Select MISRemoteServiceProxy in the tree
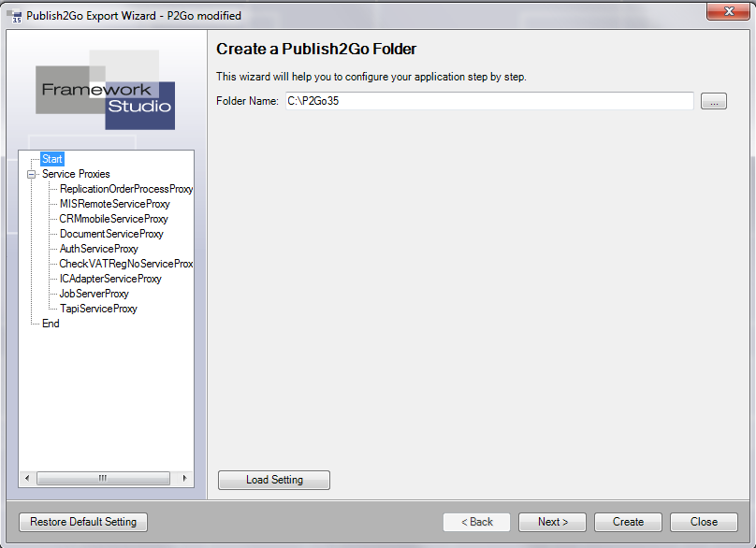Screen dimensions: 756x548 115,204
